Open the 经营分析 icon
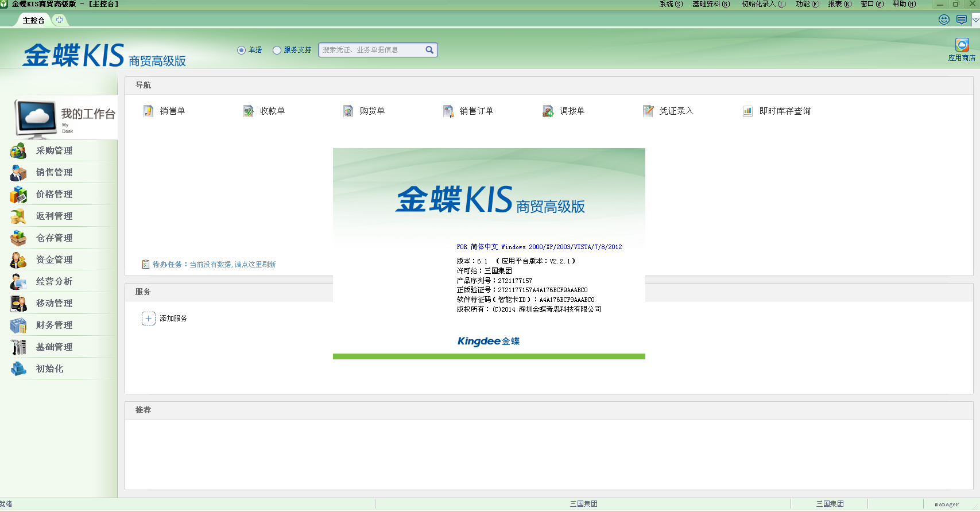This screenshot has height=512, width=980. point(18,281)
